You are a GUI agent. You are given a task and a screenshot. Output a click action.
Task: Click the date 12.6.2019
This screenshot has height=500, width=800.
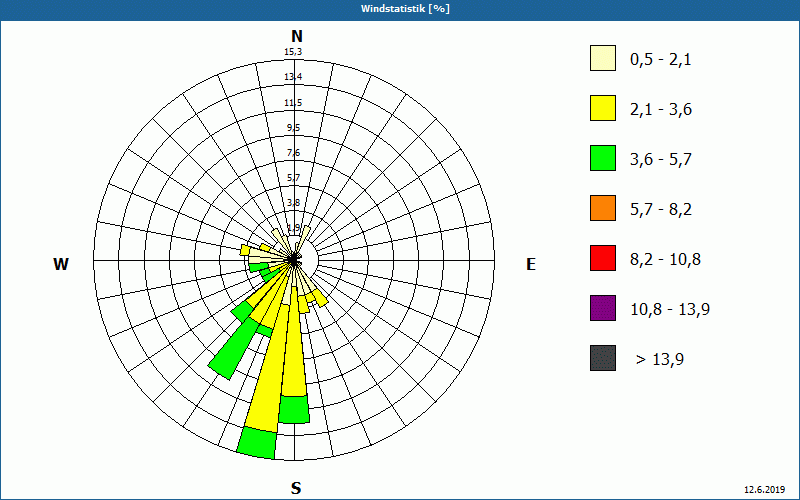click(x=764, y=489)
